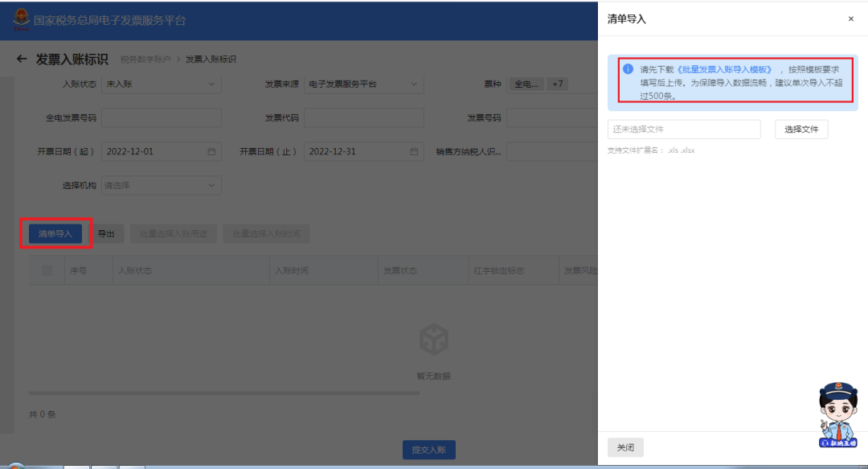Click 税务数字账户 breadcrumb item
868x469 pixels.
(x=145, y=60)
